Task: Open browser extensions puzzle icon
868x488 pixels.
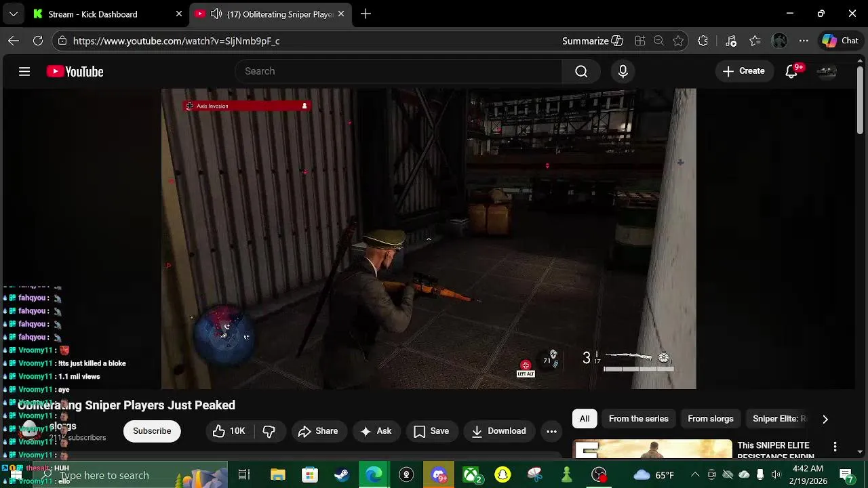Action: [703, 41]
